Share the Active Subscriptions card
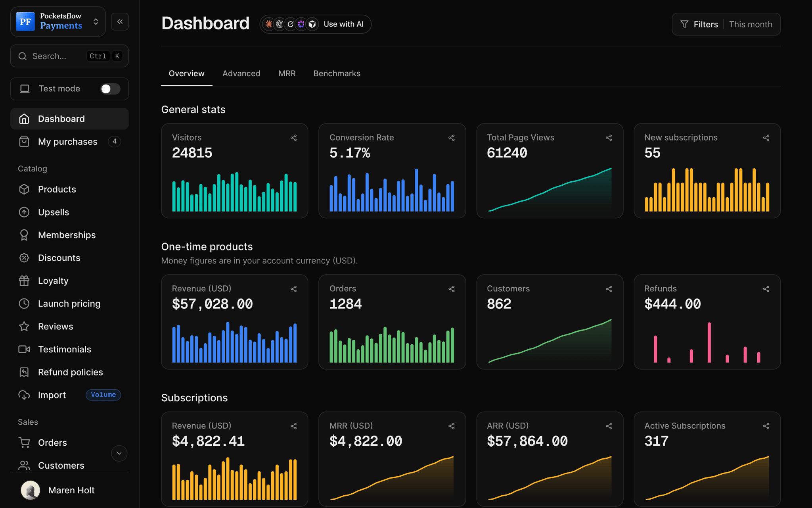Screen dimensions: 812x508 pos(766,426)
